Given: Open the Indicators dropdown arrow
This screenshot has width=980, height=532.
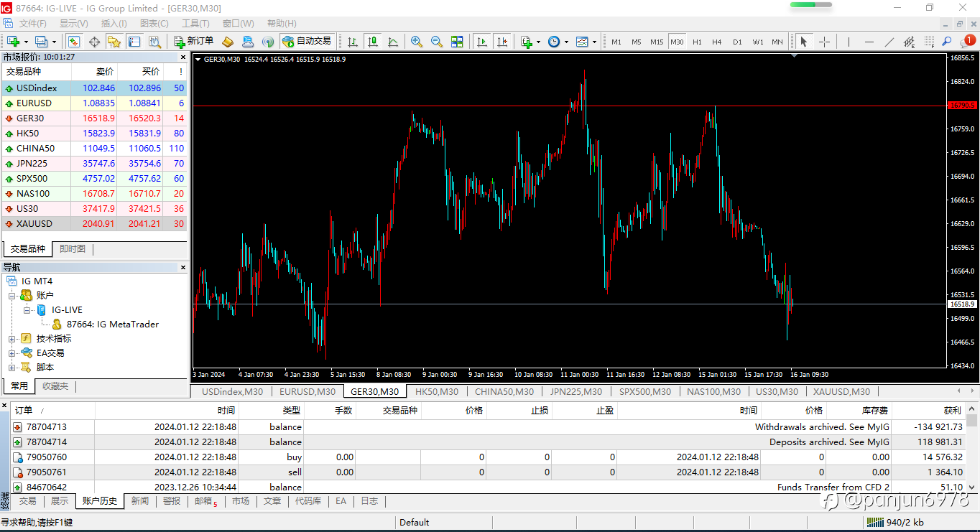Looking at the screenshot, I should click(x=538, y=42).
